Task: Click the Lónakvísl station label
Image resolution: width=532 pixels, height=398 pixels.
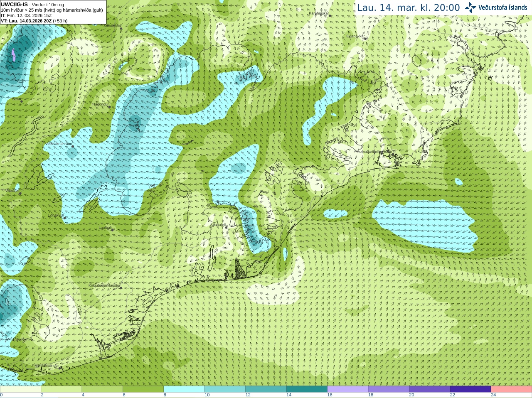Action: click(x=56, y=215)
